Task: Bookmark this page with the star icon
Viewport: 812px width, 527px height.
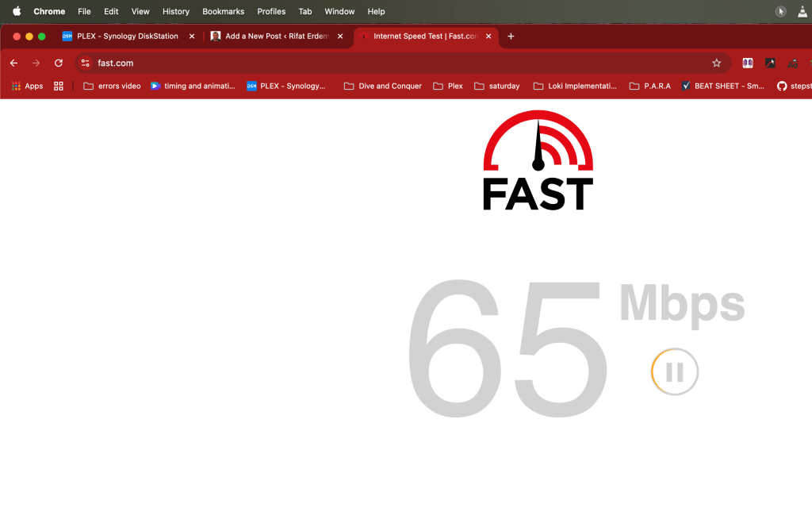Action: coord(716,63)
